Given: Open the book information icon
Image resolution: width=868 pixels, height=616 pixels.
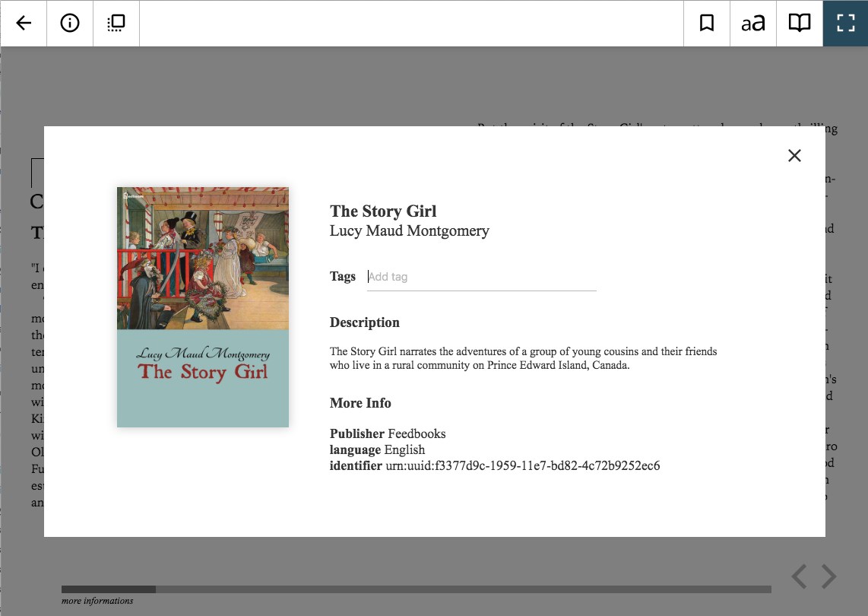Looking at the screenshot, I should [70, 23].
